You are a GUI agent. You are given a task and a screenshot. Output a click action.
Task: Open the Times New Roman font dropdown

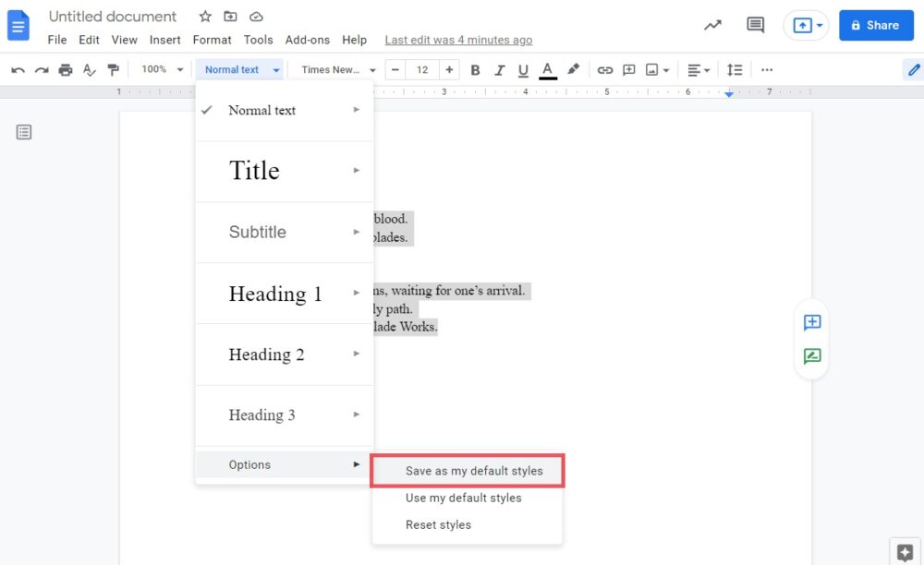click(x=338, y=70)
